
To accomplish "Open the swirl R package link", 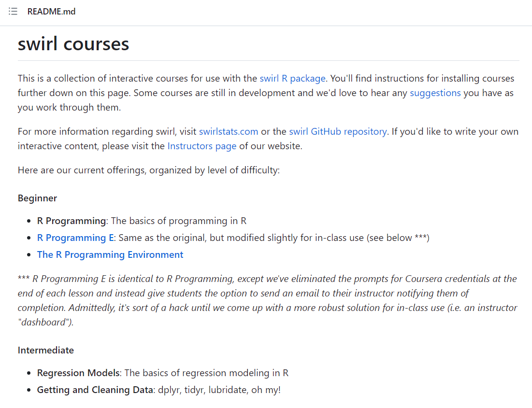I will coord(292,79).
